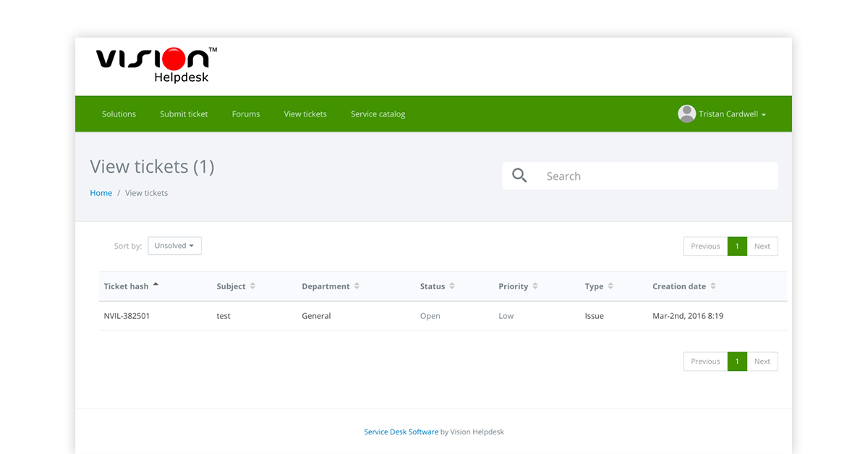
Task: Click the Department column sort icon
Action: [357, 286]
